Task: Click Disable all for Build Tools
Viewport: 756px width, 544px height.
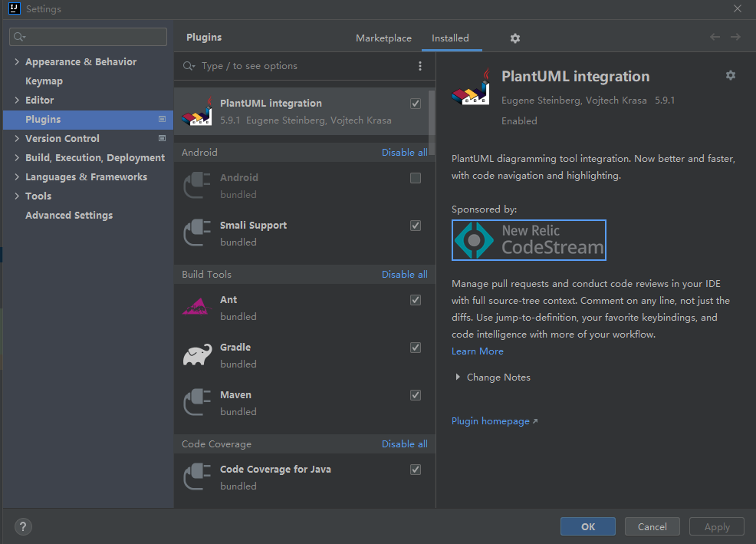Action: 405,275
